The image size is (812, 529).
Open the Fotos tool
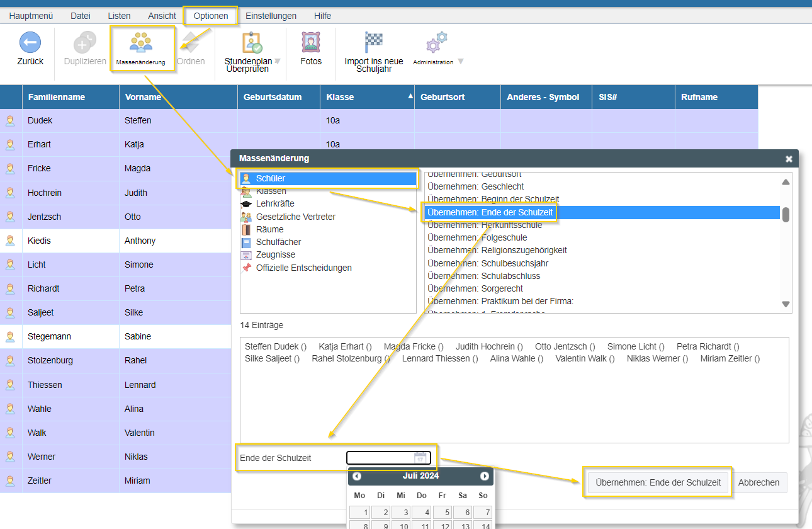(x=310, y=43)
